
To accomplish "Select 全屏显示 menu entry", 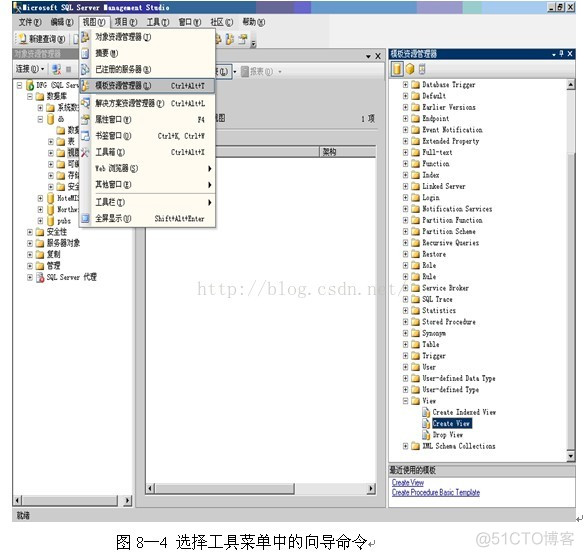I will pyautogui.click(x=147, y=218).
